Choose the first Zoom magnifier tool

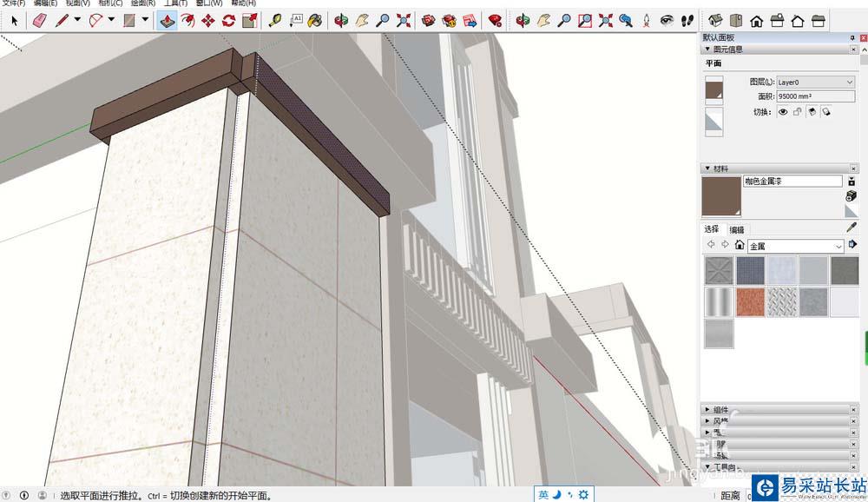click(383, 21)
